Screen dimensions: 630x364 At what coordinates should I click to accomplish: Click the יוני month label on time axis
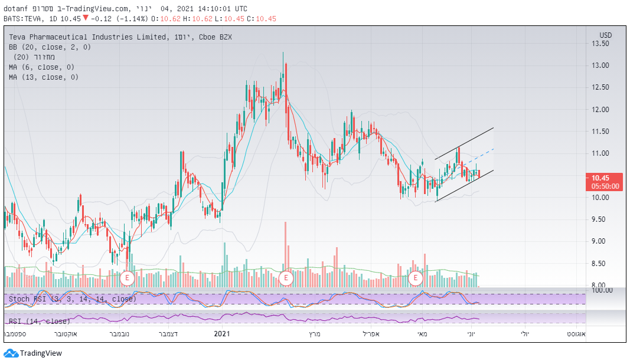pyautogui.click(x=472, y=333)
